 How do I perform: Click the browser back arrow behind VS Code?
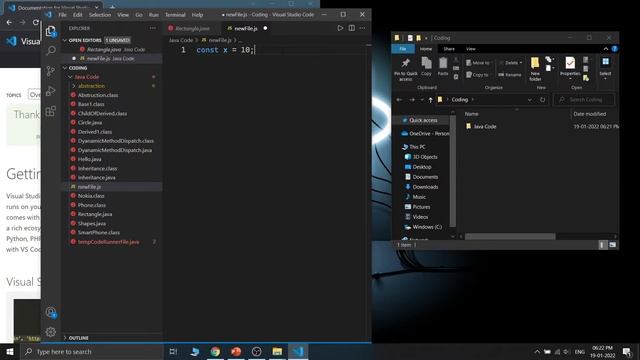[9, 22]
